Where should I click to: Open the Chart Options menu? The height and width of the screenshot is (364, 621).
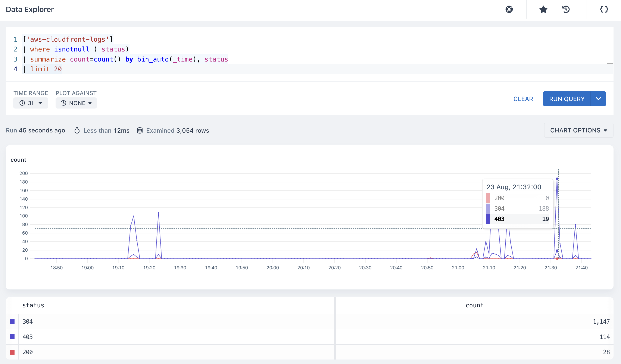pyautogui.click(x=578, y=130)
